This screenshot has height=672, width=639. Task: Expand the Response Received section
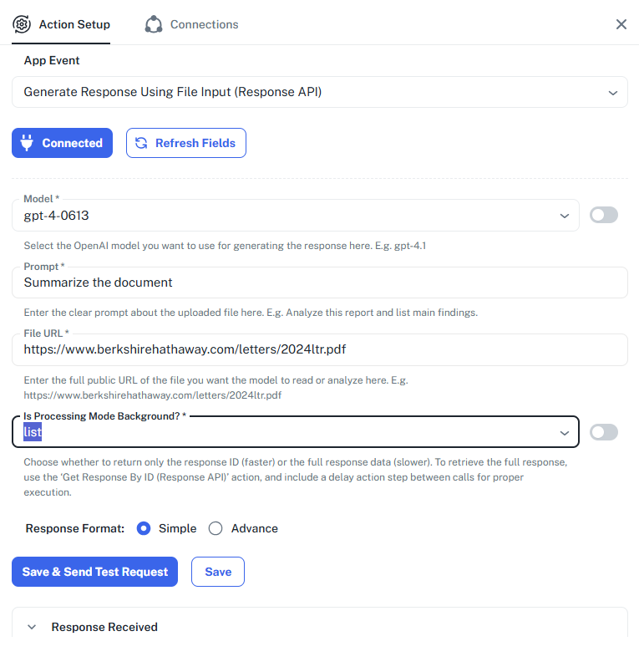(x=32, y=627)
